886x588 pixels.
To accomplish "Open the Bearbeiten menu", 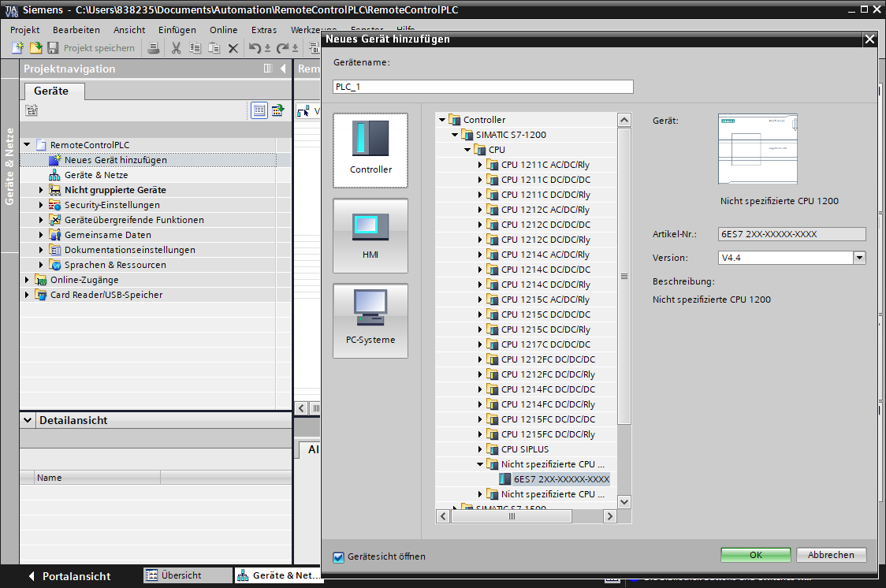I will point(76,30).
